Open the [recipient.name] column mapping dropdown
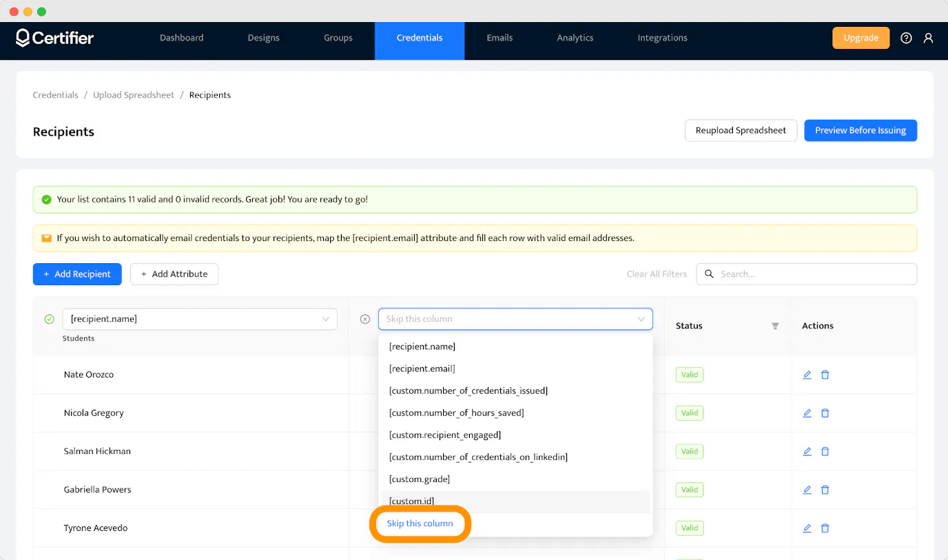Screen dimensions: 948x560 tap(200, 319)
